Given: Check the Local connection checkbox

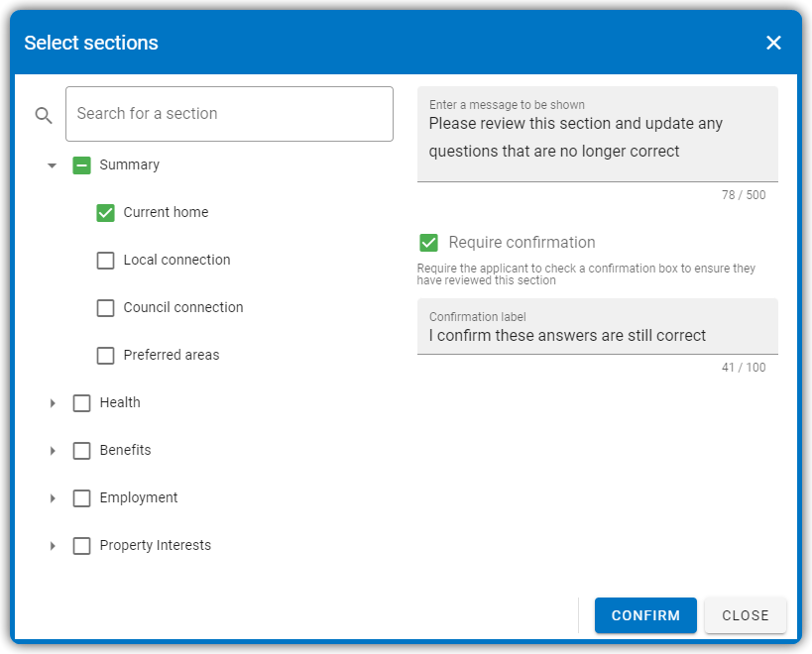Looking at the screenshot, I should tap(106, 261).
